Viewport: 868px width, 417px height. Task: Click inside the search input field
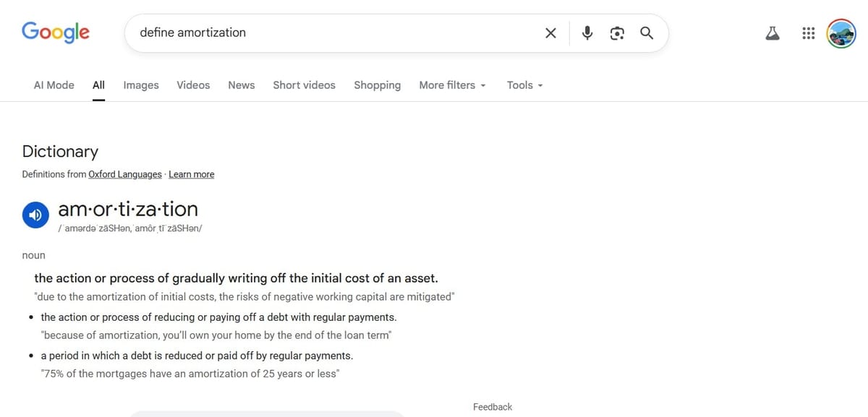point(325,33)
